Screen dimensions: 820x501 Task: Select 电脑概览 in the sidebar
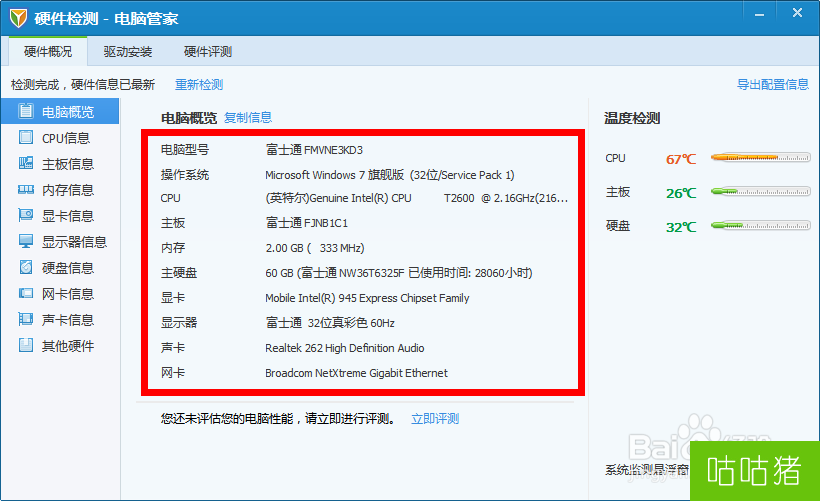click(x=60, y=111)
